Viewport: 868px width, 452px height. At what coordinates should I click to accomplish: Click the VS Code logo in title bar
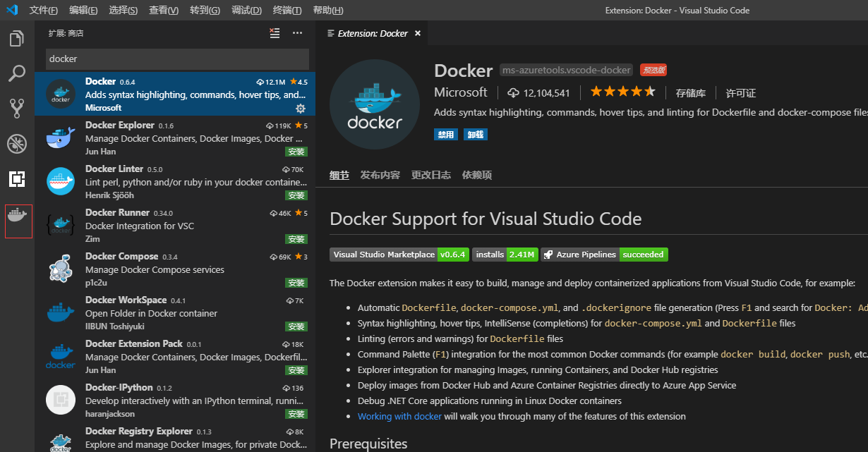point(11,10)
